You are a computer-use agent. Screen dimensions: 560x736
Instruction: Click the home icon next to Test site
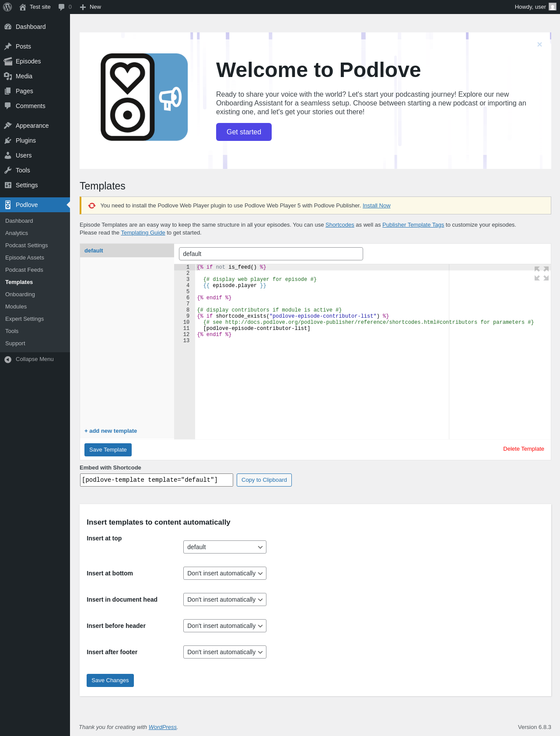point(23,7)
